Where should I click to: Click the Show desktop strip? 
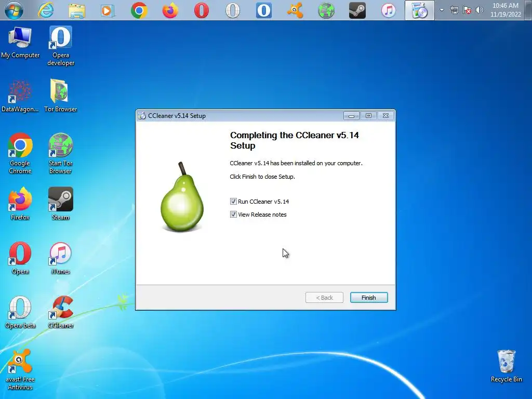point(528,10)
